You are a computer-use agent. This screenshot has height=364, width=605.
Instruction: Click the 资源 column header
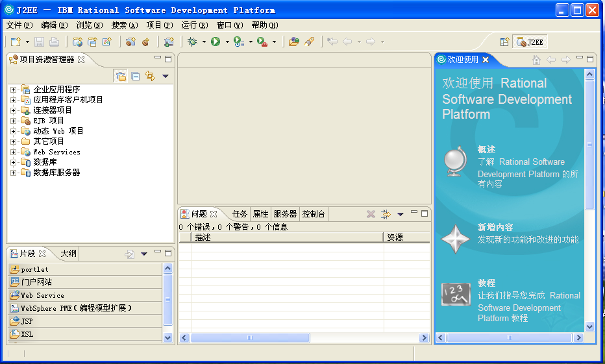[x=407, y=237]
